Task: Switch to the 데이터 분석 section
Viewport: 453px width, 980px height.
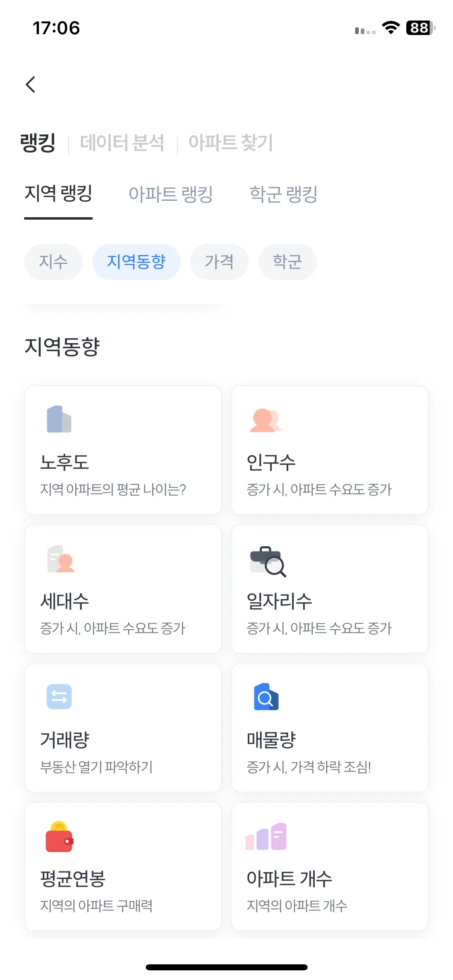Action: point(122,143)
